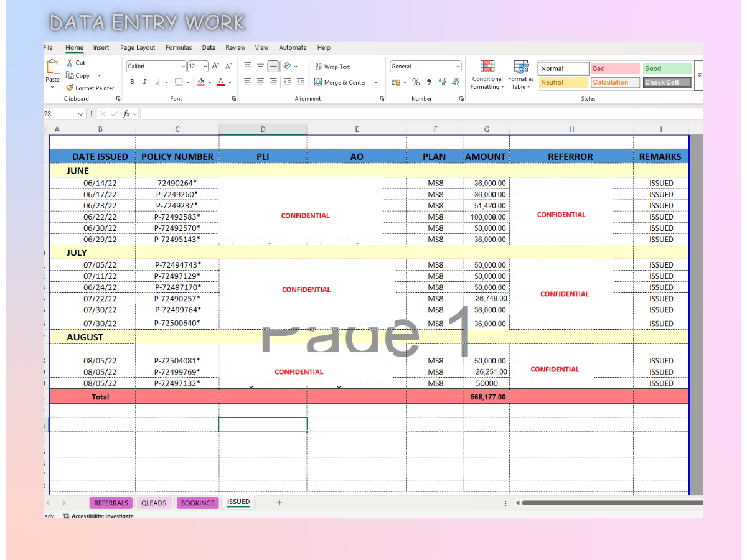Apply the Good cell style
The image size is (747, 560).
pos(667,68)
